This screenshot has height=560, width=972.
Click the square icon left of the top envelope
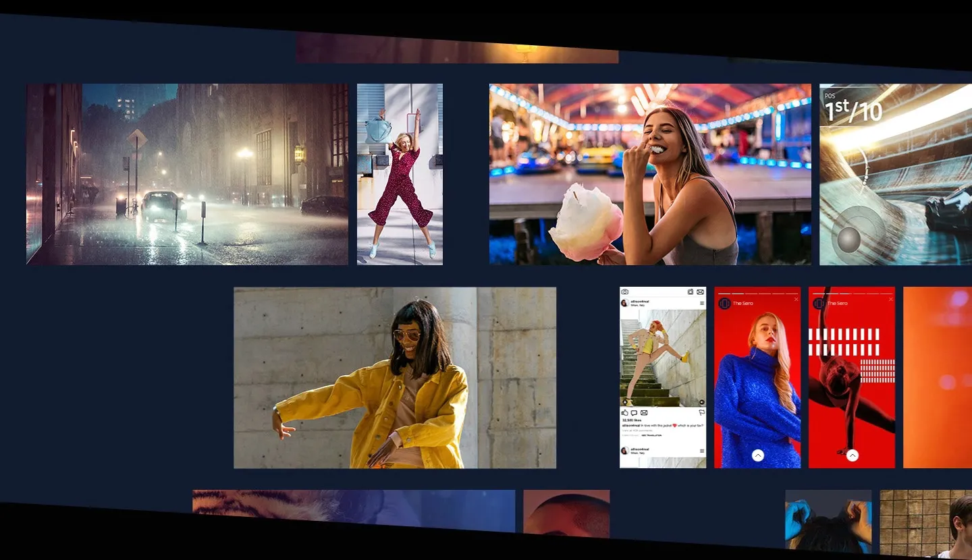coord(690,292)
